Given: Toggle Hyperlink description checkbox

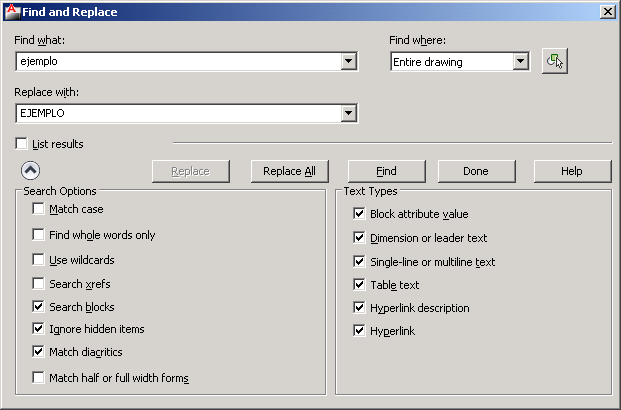Looking at the screenshot, I should pyautogui.click(x=359, y=307).
